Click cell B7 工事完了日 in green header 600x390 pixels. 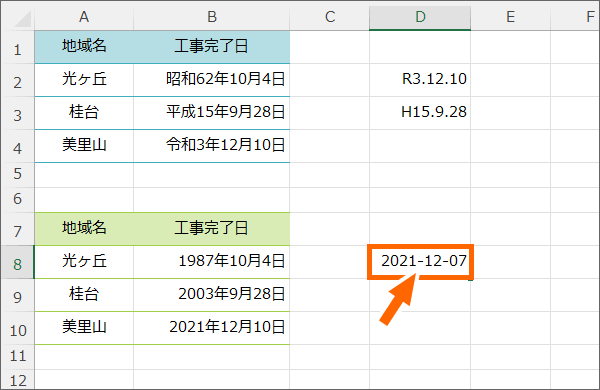[212, 229]
